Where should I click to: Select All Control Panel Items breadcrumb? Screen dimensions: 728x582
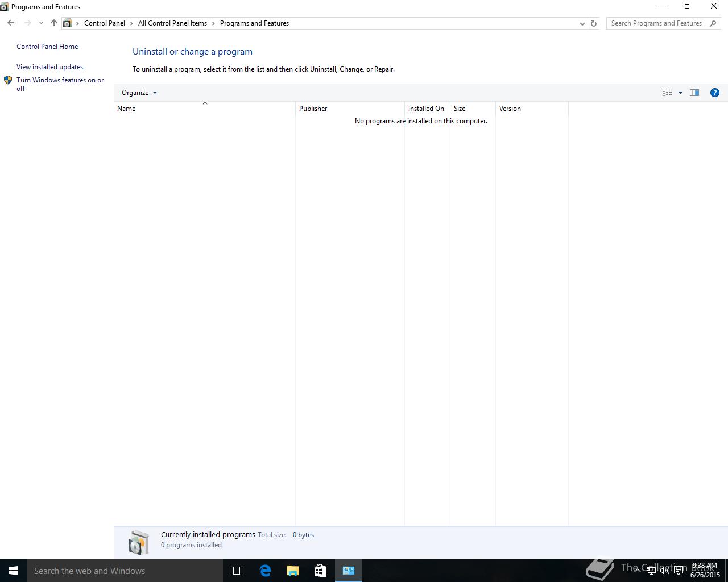172,23
